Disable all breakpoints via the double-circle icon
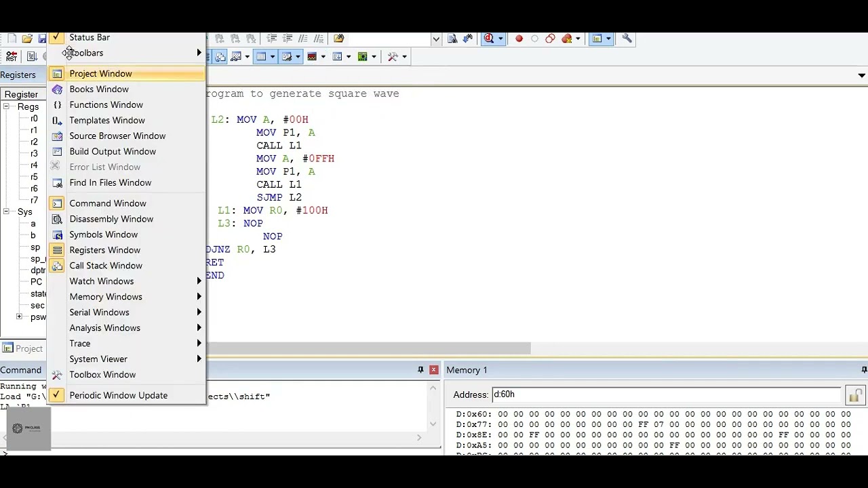868x488 pixels. coord(550,39)
